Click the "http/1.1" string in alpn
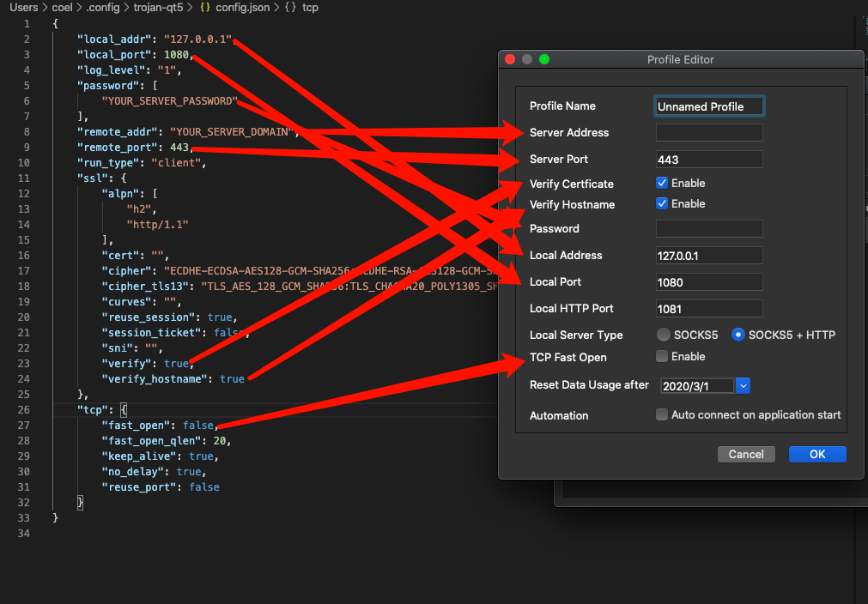 (x=157, y=225)
